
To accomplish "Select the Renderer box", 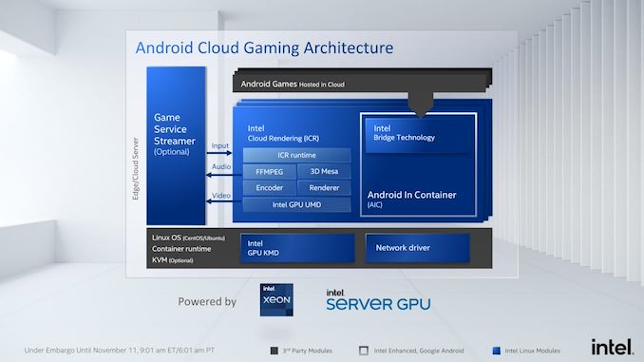I will coord(324,188).
